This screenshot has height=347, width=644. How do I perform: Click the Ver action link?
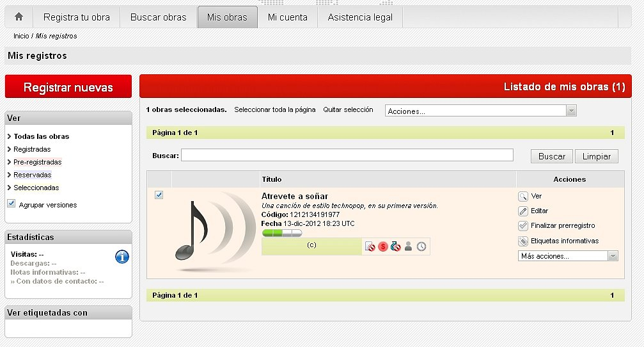(x=536, y=196)
